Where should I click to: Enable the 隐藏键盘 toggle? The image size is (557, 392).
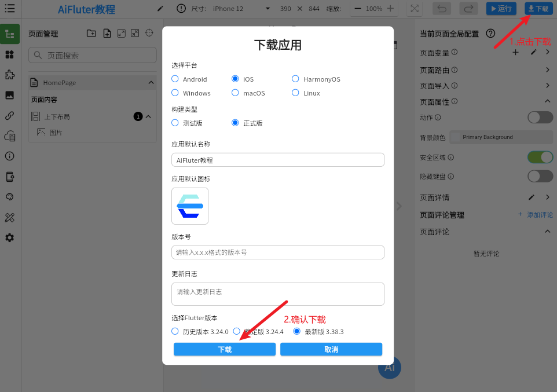click(x=540, y=176)
